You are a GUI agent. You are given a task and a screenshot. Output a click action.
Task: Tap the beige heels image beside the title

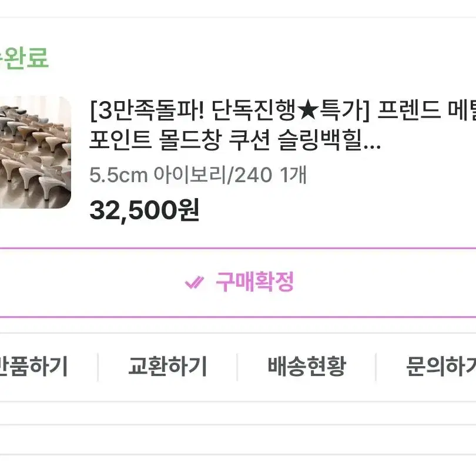click(x=35, y=152)
